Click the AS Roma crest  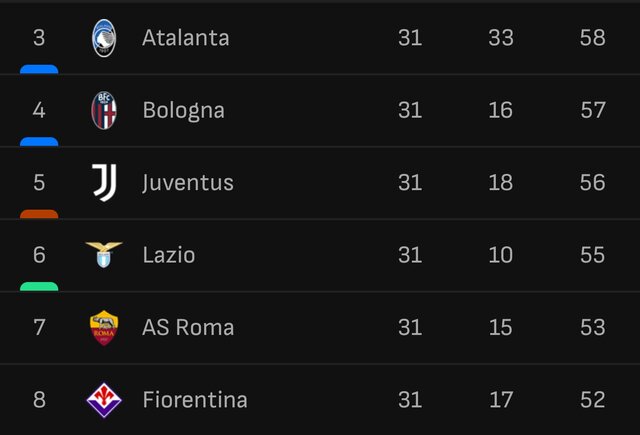104,328
